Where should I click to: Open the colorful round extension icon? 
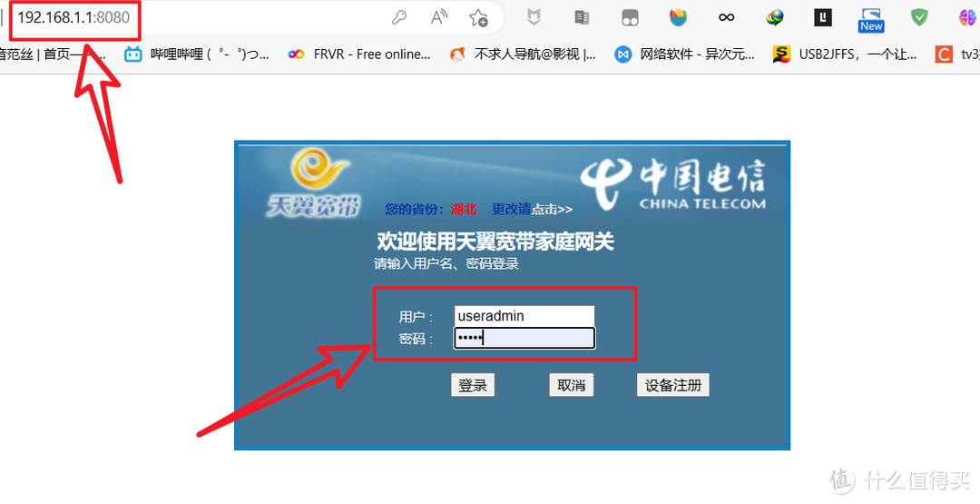678,17
